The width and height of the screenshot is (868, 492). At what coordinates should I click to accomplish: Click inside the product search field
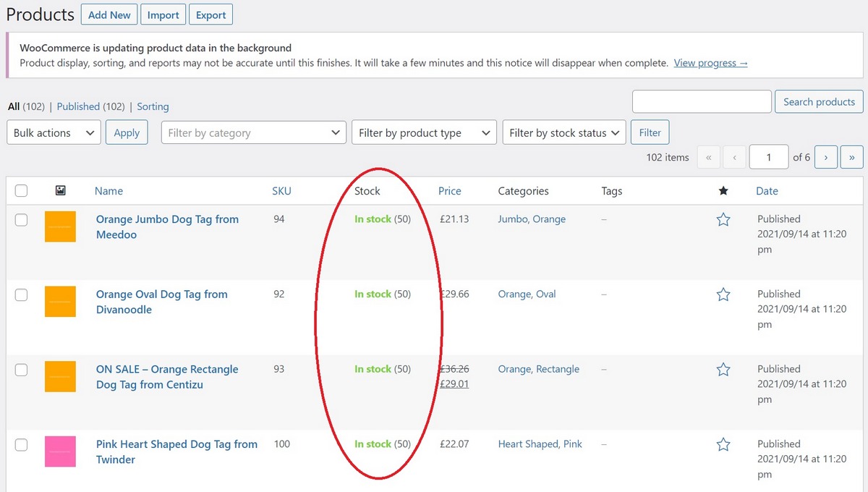click(702, 101)
